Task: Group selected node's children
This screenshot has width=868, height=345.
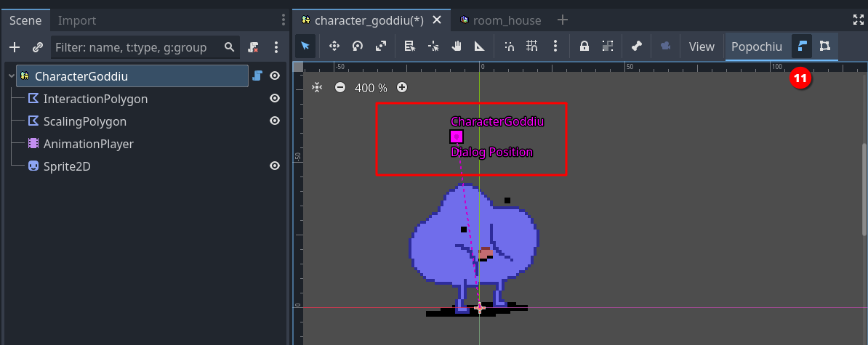Action: tap(607, 46)
